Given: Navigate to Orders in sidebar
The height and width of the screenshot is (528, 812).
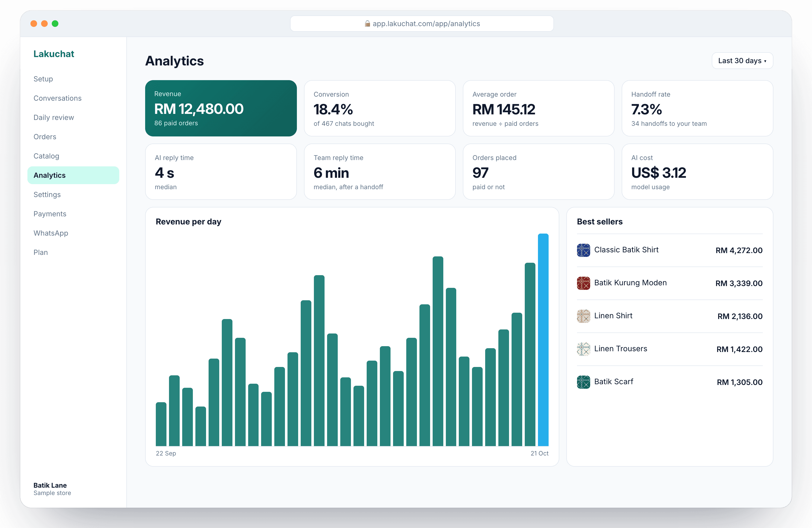Looking at the screenshot, I should click(x=73, y=137).
